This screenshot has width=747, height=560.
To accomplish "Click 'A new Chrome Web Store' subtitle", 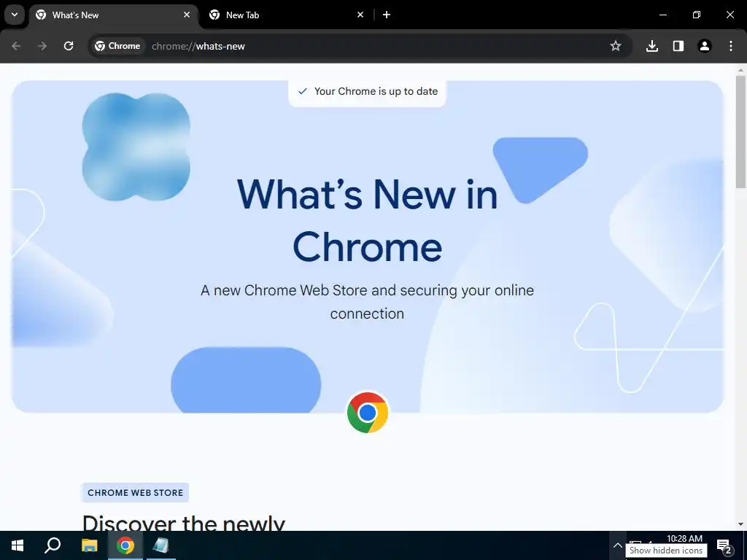I will (368, 302).
